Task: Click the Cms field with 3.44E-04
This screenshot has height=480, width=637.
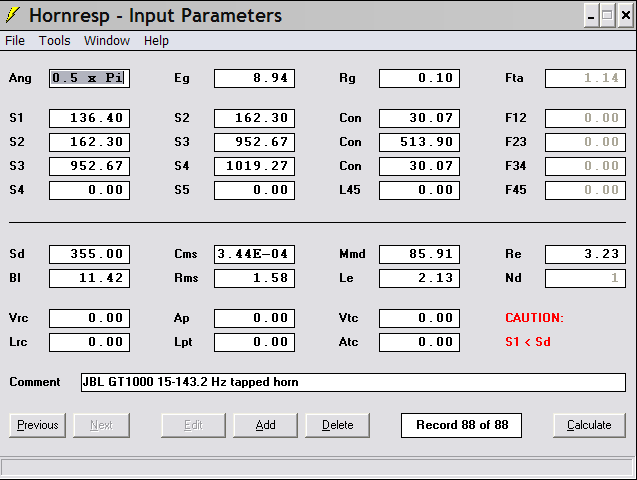Action: [254, 254]
